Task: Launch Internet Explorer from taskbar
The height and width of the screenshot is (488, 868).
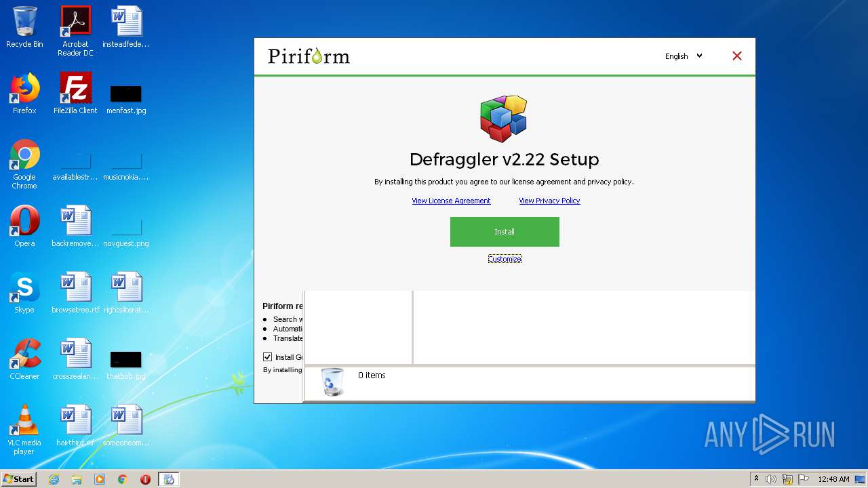Action: click(54, 479)
